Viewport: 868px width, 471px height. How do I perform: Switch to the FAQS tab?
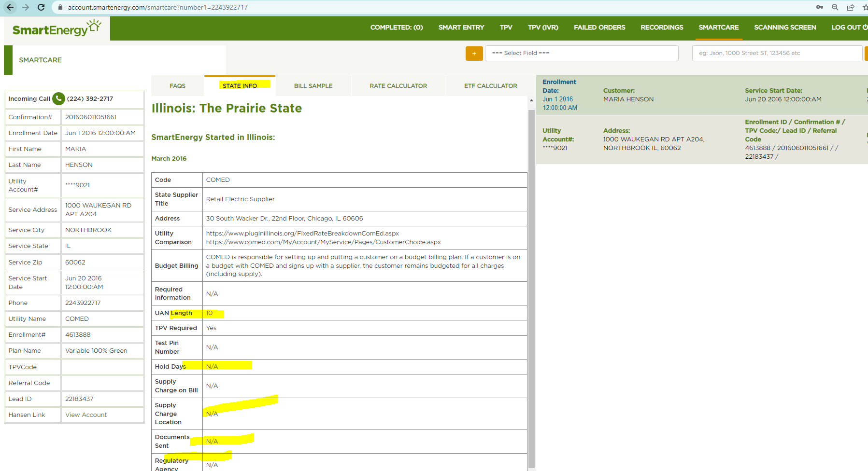click(177, 86)
